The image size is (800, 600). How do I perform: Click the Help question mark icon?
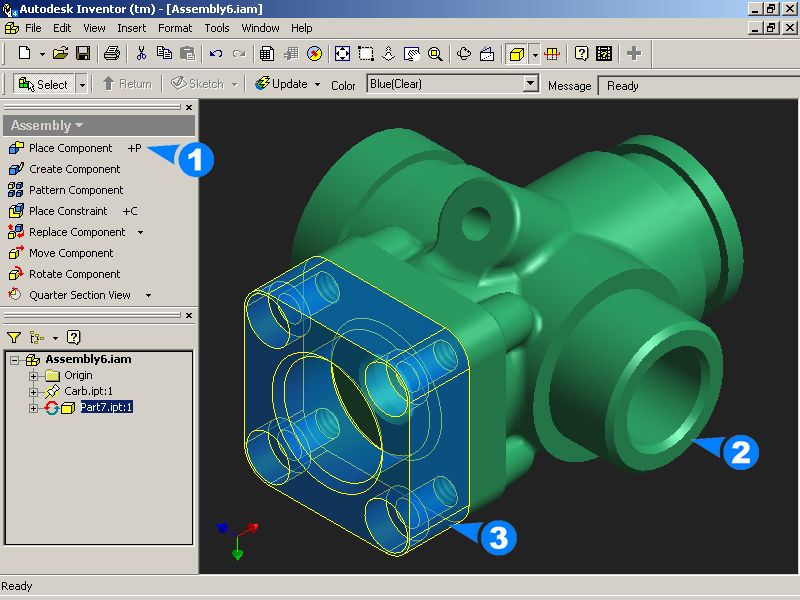click(x=581, y=53)
